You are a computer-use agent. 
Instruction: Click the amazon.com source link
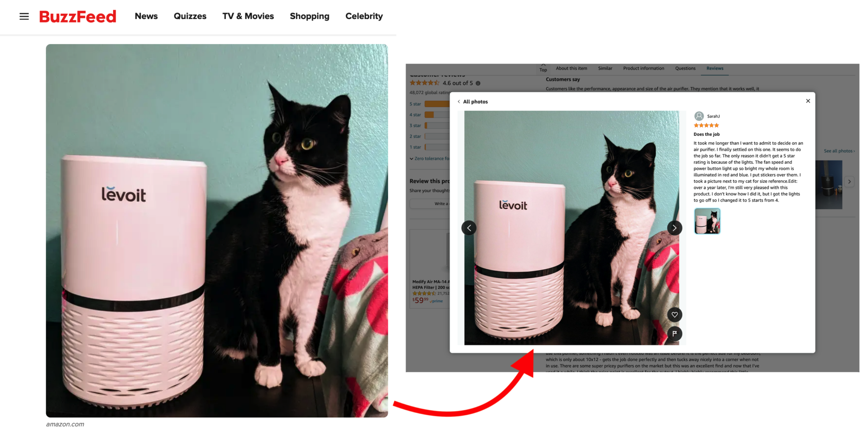tap(65, 424)
